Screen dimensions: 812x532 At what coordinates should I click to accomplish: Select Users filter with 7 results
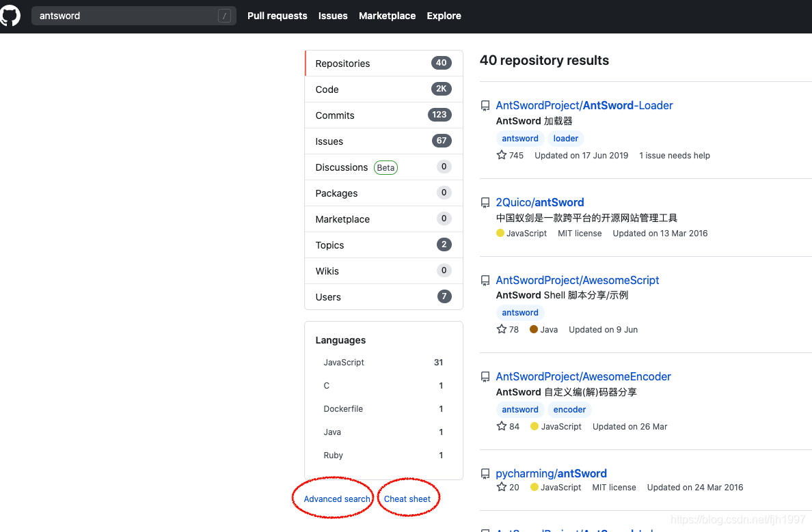click(383, 296)
